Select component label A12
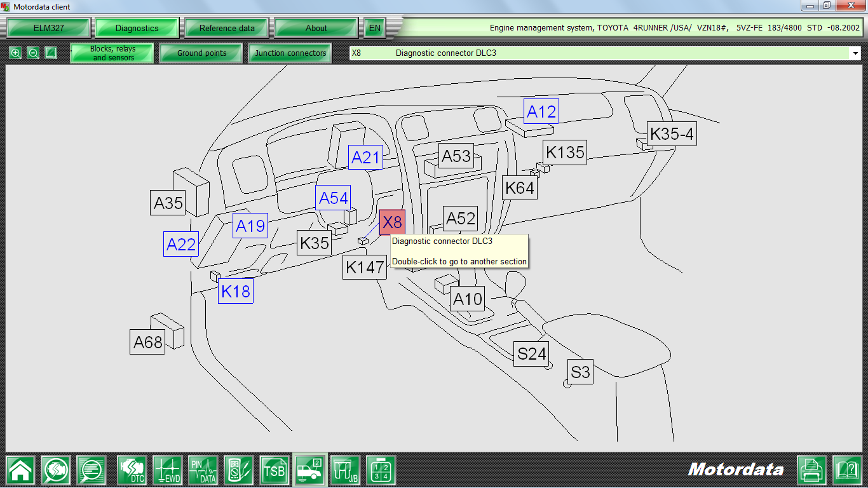 click(x=541, y=112)
